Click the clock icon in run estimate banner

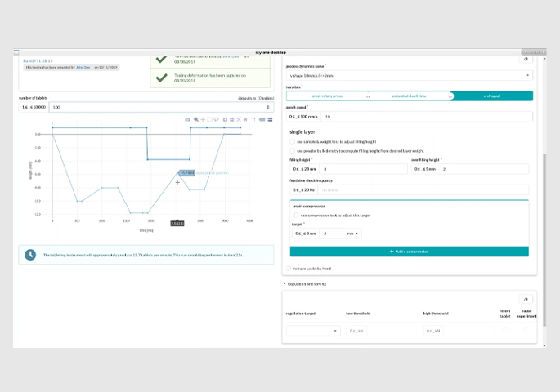[x=30, y=255]
